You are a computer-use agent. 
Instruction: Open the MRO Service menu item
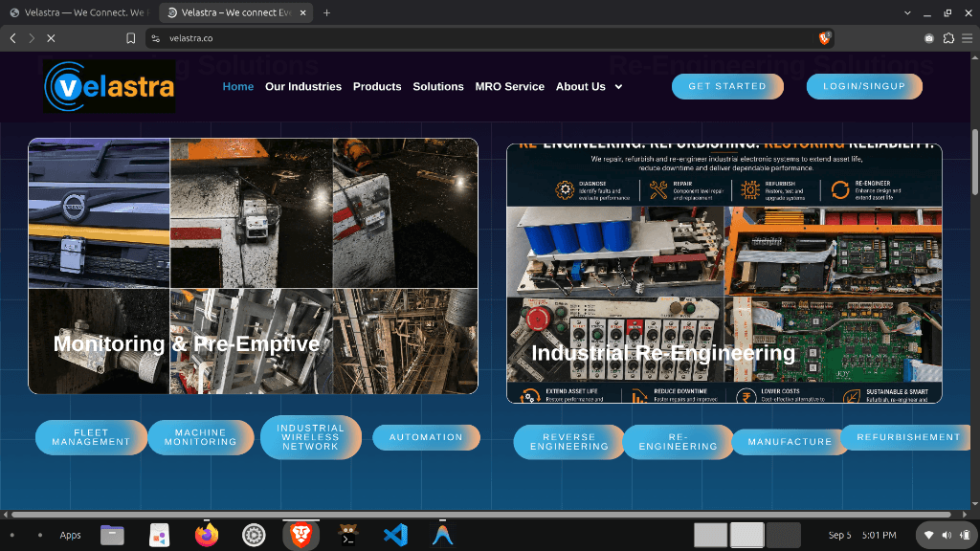tap(509, 87)
